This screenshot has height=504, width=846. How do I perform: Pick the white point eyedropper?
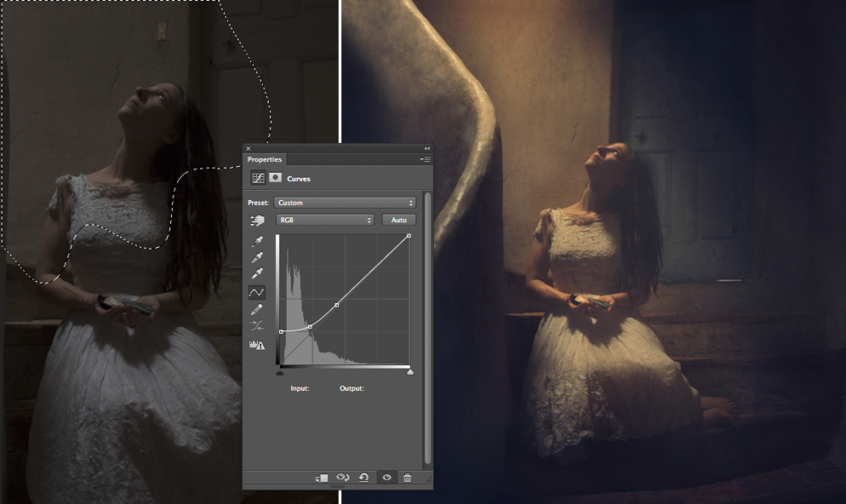click(x=257, y=274)
